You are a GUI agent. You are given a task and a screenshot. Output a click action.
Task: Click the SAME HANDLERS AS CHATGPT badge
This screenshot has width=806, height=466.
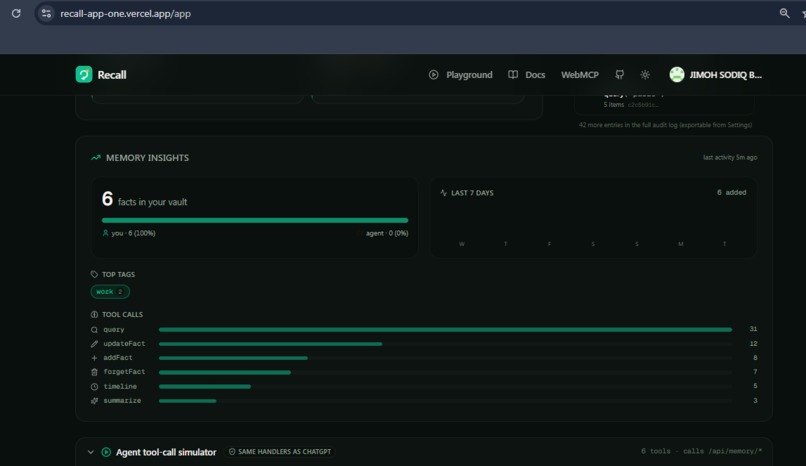tap(280, 452)
